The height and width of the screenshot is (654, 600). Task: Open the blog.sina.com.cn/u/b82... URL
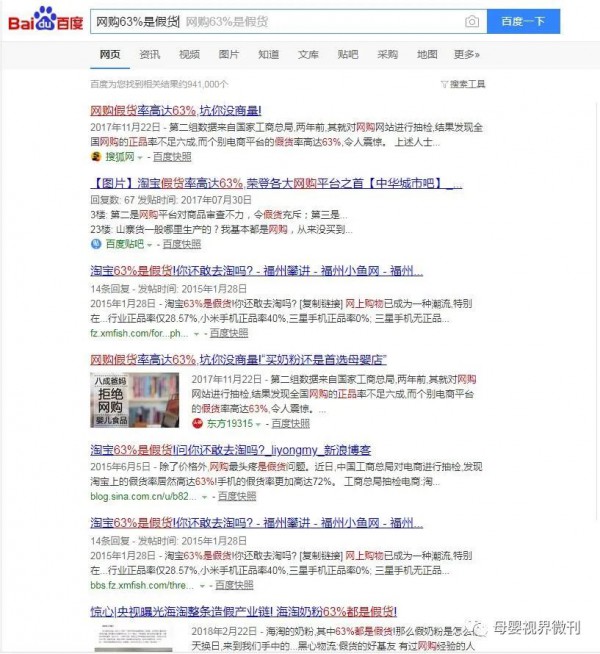click(x=143, y=496)
